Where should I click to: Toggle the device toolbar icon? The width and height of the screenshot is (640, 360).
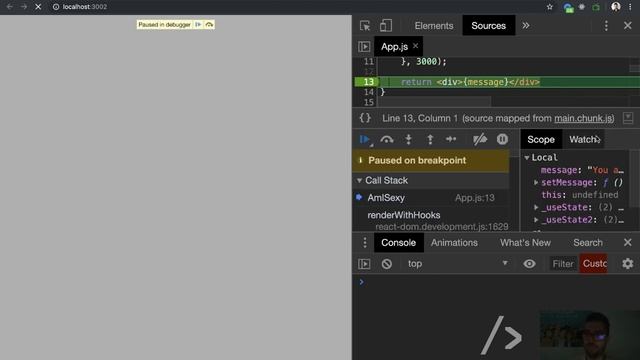(x=386, y=26)
